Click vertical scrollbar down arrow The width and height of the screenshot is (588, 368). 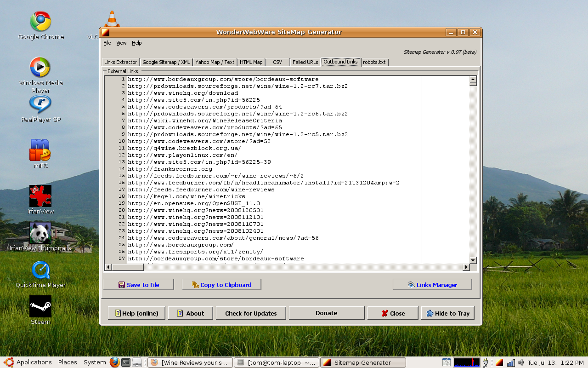(473, 260)
